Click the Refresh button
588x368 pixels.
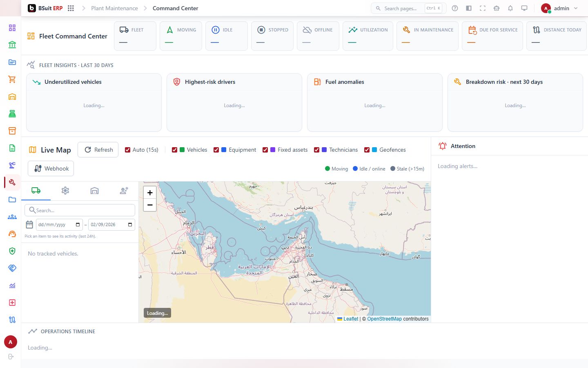coord(98,150)
